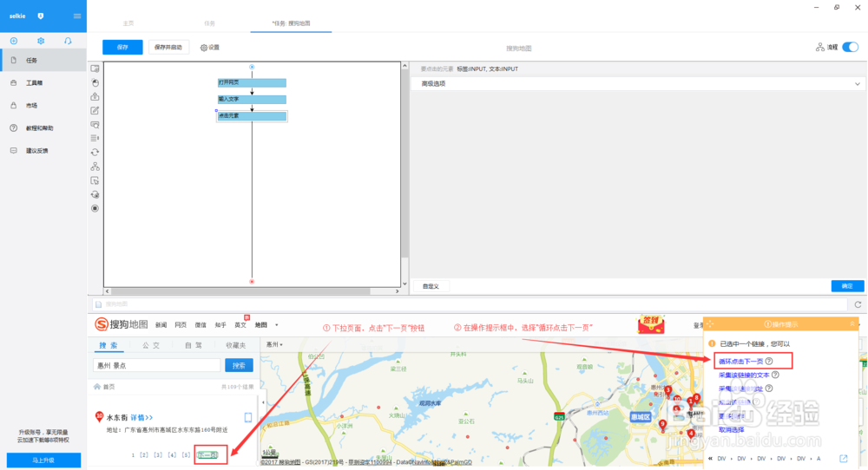Select the end-process stop tool icon
Image resolution: width=868 pixels, height=470 pixels.
click(95, 208)
